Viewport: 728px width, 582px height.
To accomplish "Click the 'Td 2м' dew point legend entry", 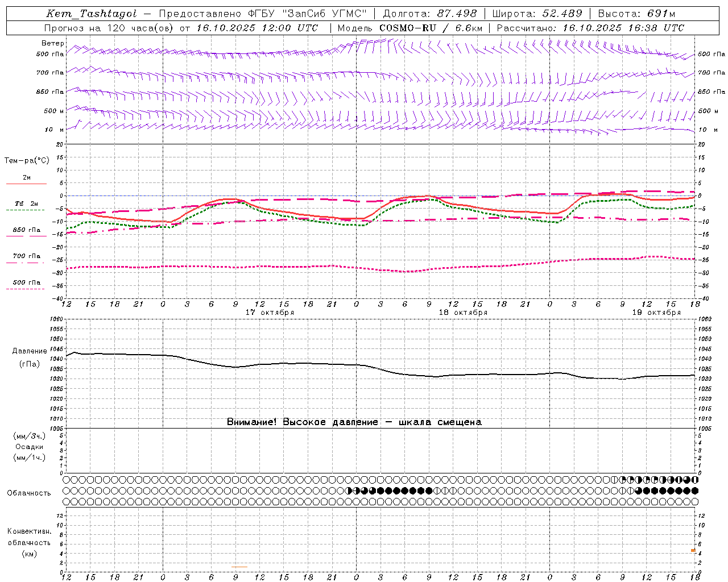I will pyautogui.click(x=26, y=203).
